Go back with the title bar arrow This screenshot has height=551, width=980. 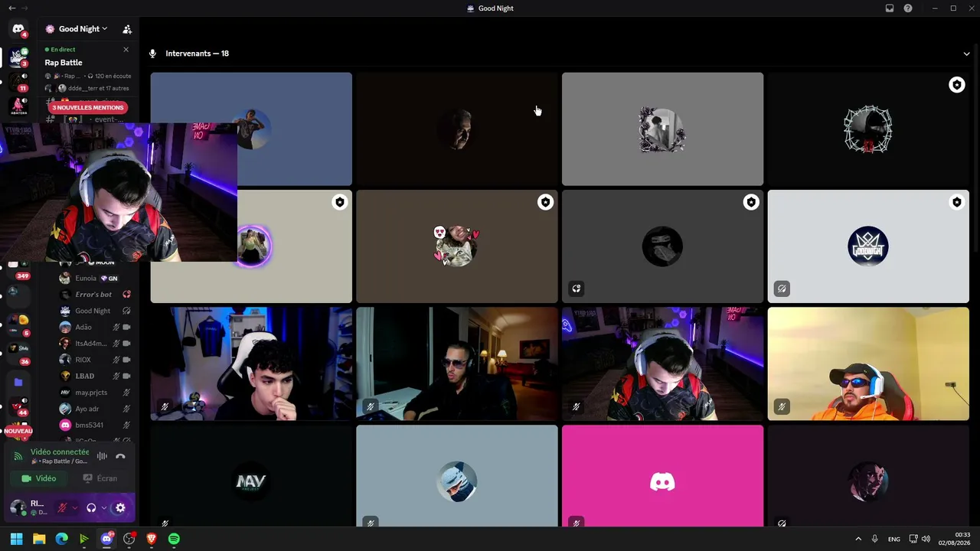pos(11,8)
